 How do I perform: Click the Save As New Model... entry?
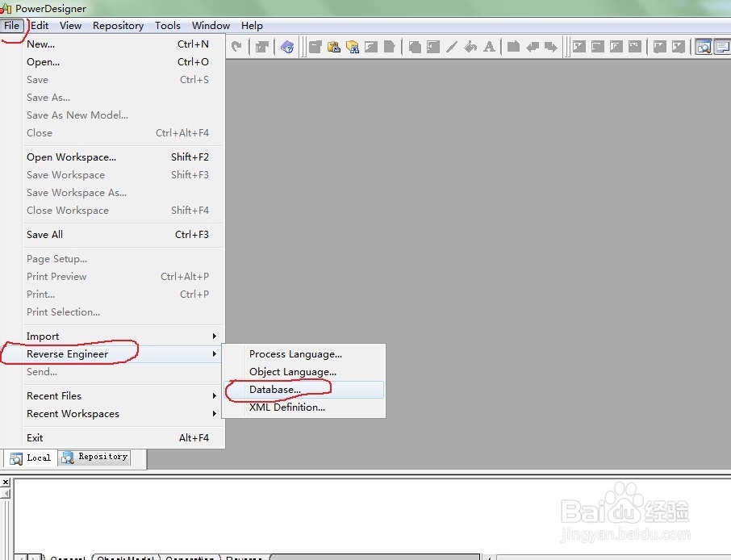[123, 115]
